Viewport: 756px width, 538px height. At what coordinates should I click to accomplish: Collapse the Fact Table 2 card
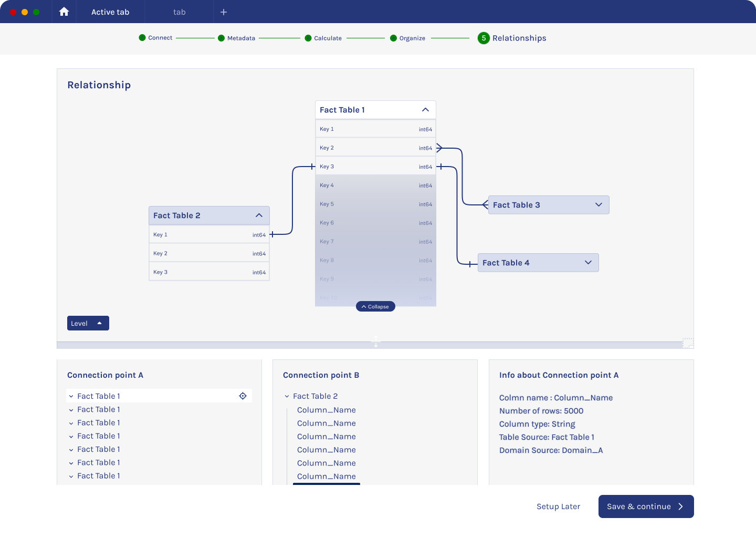click(x=259, y=215)
